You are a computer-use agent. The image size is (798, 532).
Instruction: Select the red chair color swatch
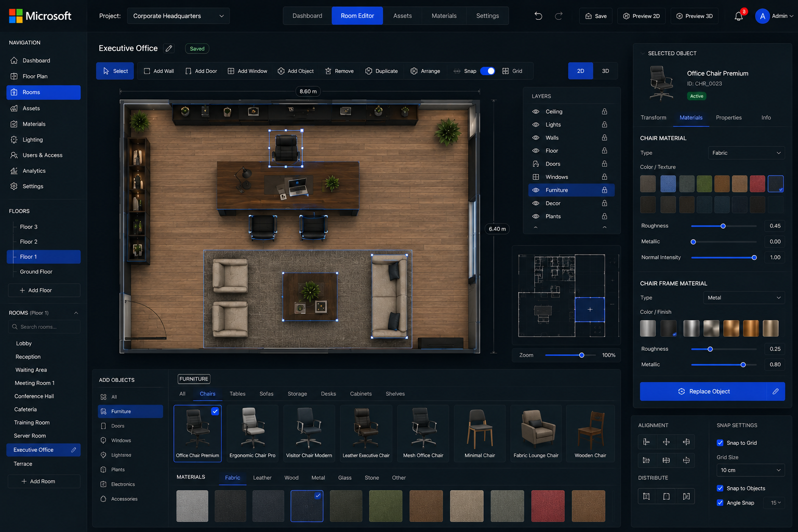757,183
